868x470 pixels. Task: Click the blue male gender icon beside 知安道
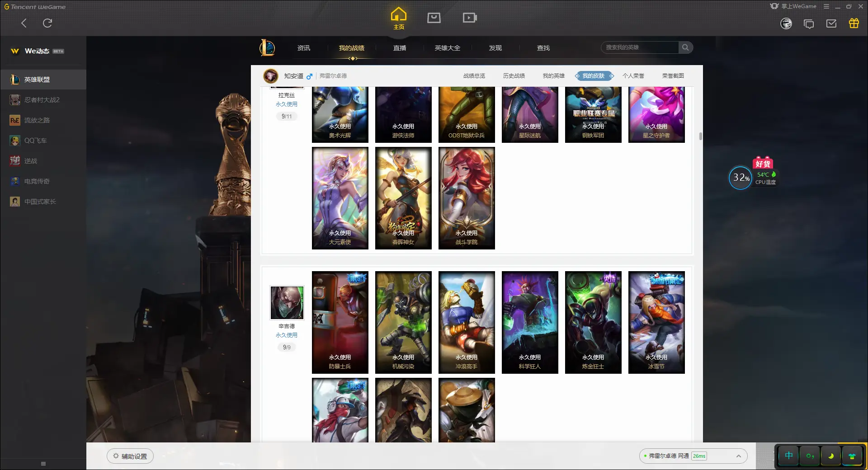(x=309, y=76)
